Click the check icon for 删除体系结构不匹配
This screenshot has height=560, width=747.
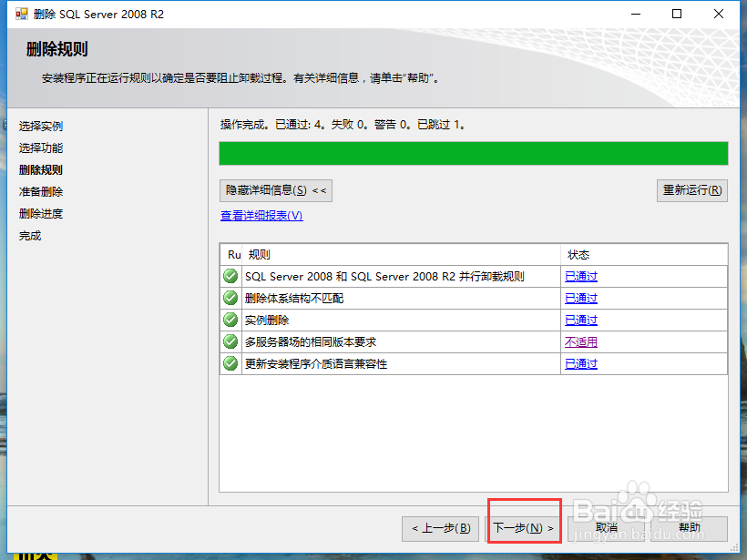pos(230,298)
